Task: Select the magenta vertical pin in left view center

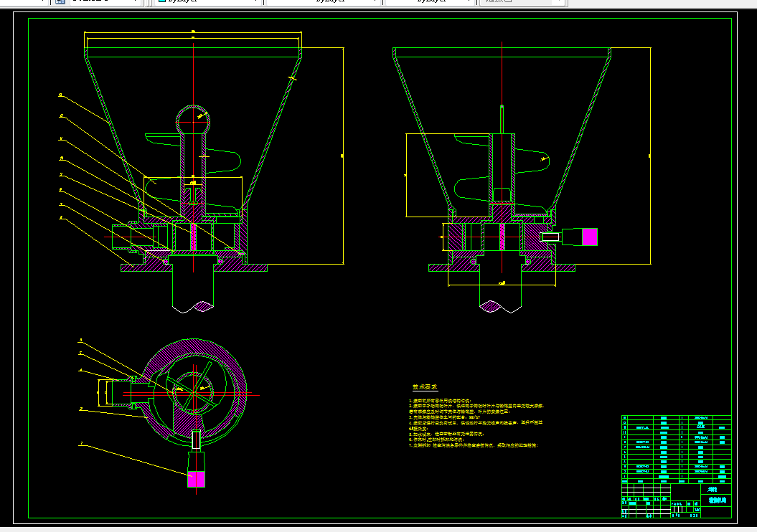Action: [x=193, y=237]
